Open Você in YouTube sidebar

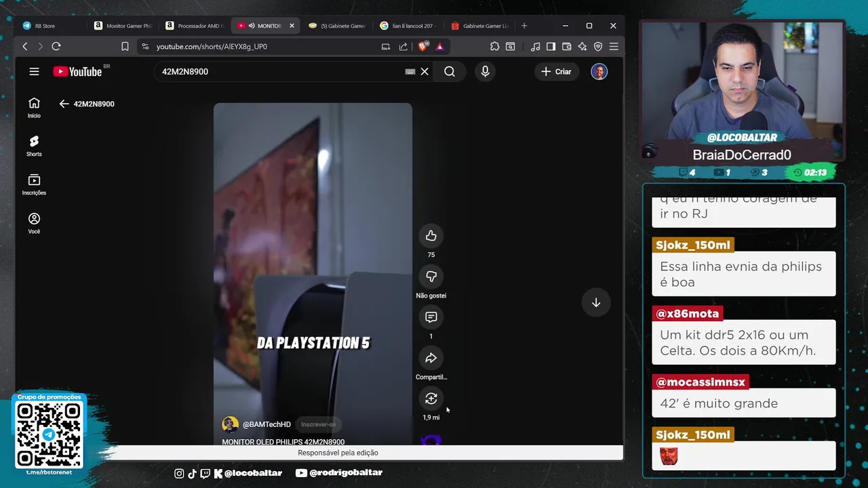coord(34,223)
